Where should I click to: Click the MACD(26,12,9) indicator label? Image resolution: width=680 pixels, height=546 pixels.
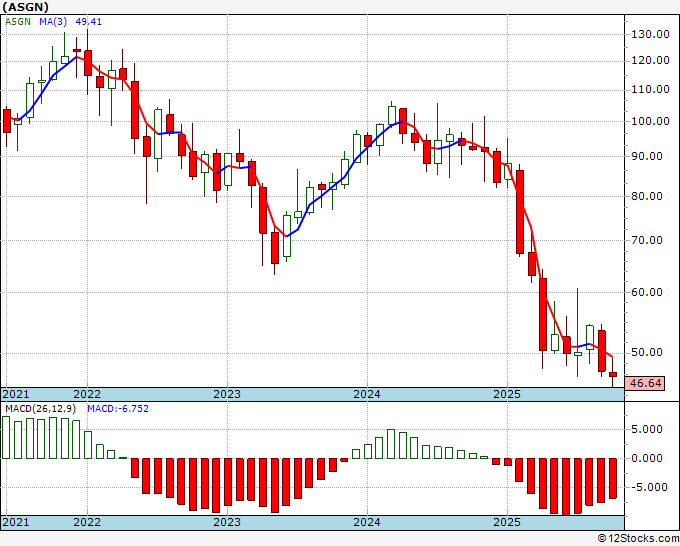(x=40, y=409)
